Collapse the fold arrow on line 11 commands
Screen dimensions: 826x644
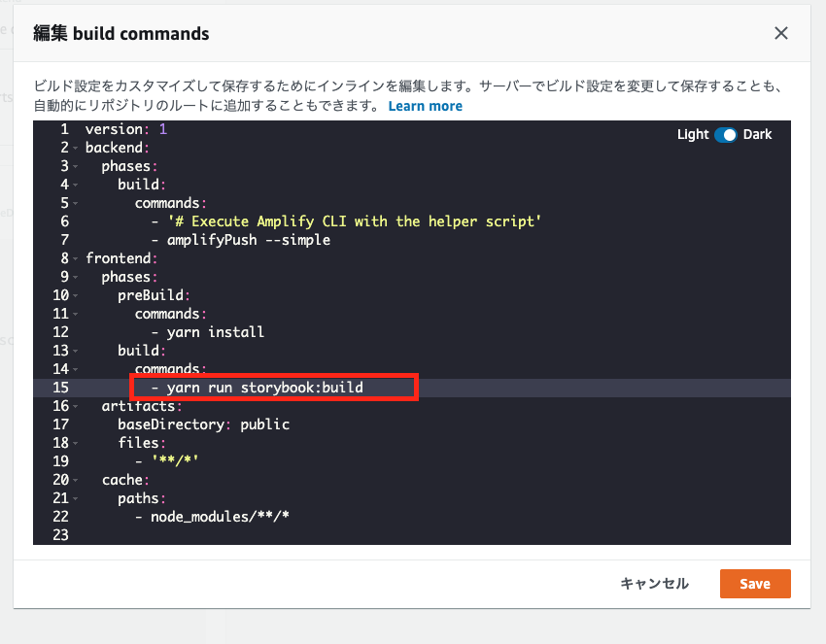76,315
